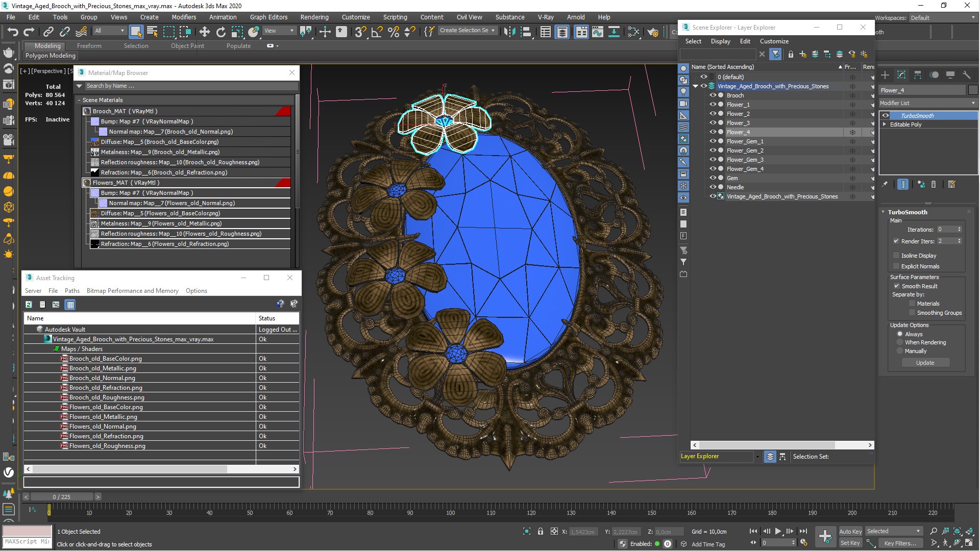Collapse the Vintage_Aged_Brooch layer in Scene Explorer

click(x=695, y=86)
